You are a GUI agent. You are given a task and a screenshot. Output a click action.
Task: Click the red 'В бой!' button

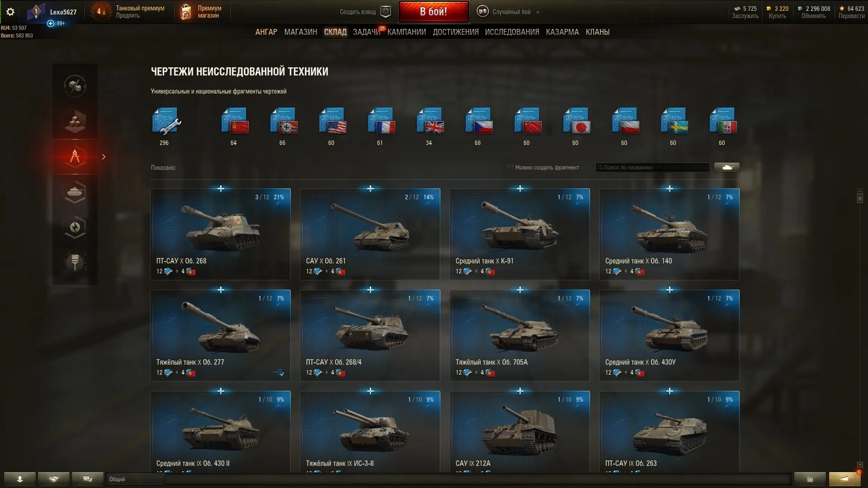click(x=434, y=12)
